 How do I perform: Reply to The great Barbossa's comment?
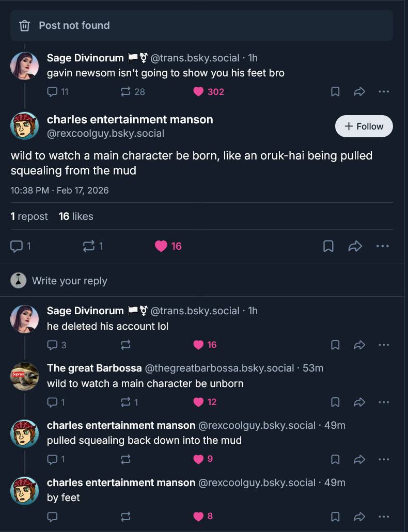pyautogui.click(x=52, y=402)
